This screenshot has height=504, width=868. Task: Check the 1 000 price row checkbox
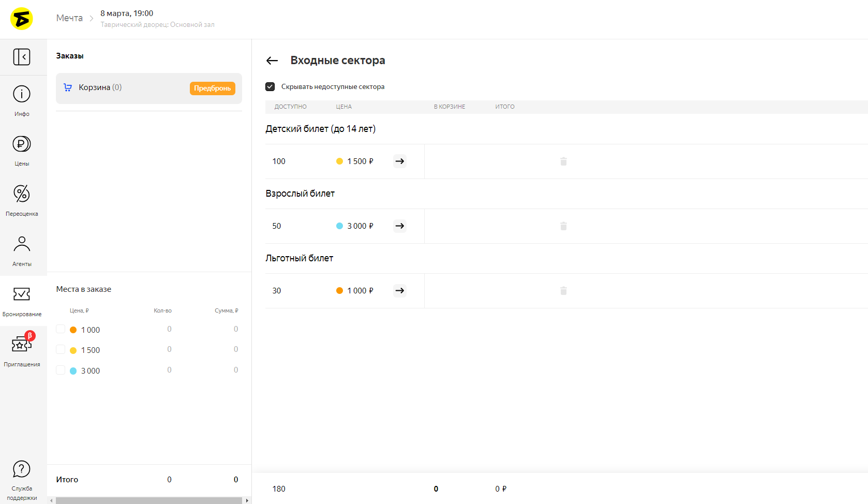61,330
